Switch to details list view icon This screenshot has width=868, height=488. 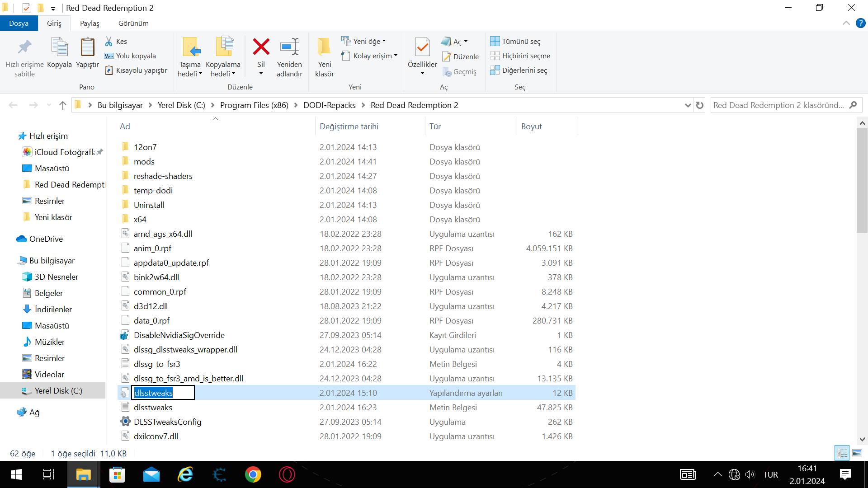click(x=842, y=453)
